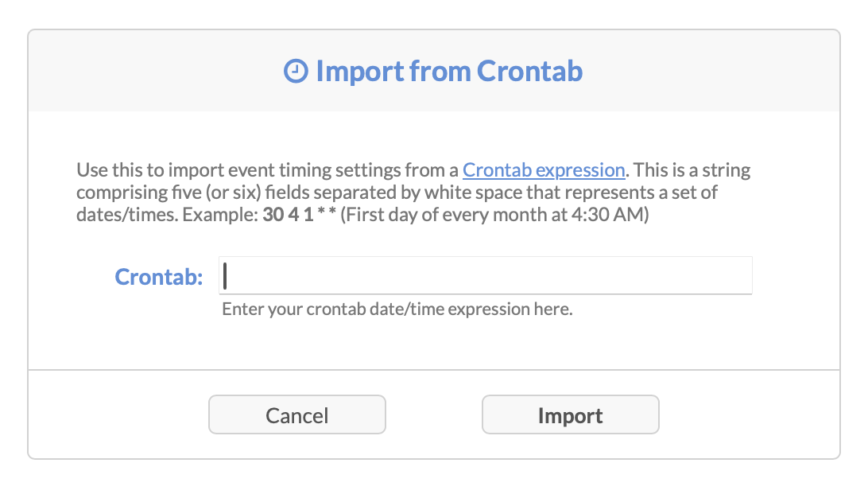Click the bold '30 4 1 * *' example
Screen dimensions: 868x498
point(299,216)
